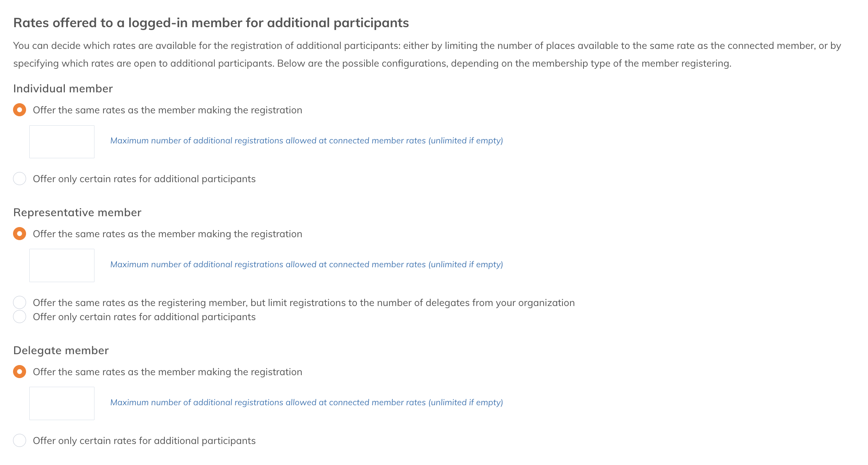Choose Delegate member only certain rates radio

[20, 440]
